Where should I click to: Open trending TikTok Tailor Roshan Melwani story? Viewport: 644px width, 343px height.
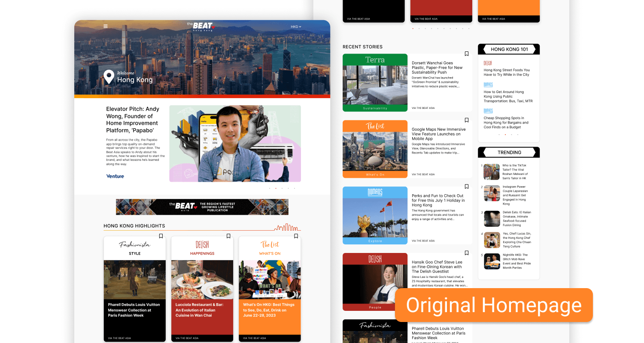click(514, 171)
